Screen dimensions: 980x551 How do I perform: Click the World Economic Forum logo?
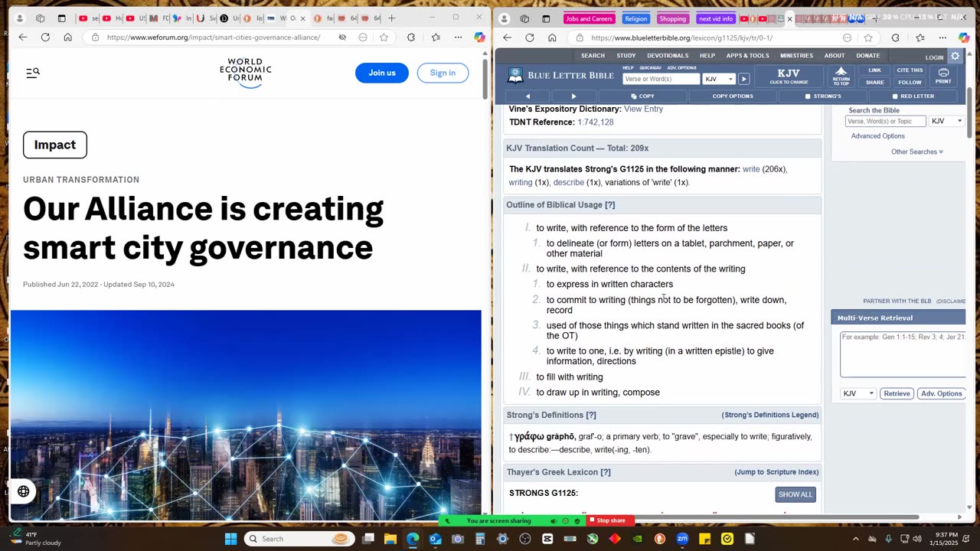coord(245,72)
